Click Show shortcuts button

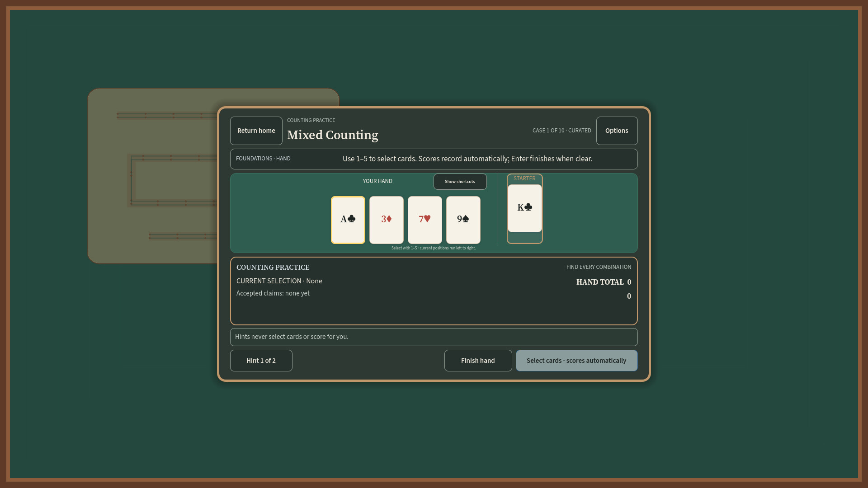[x=460, y=182]
